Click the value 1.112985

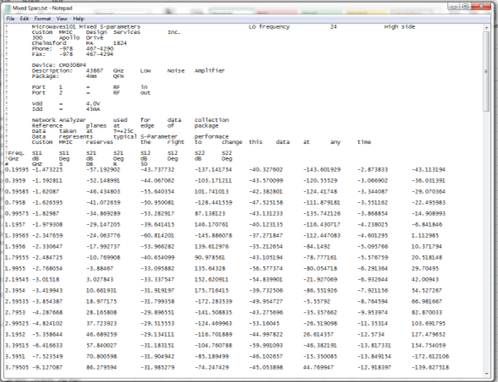[425, 236]
